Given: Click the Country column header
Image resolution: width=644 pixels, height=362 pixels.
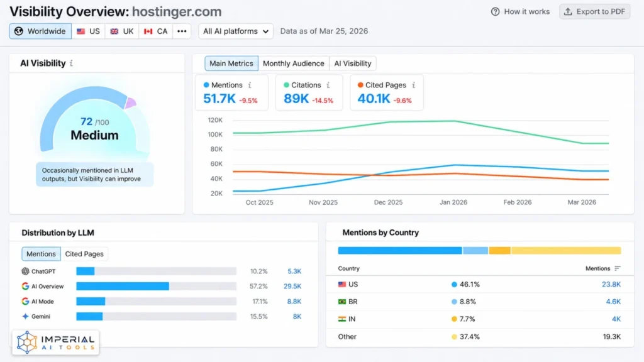Looking at the screenshot, I should click(x=348, y=268).
